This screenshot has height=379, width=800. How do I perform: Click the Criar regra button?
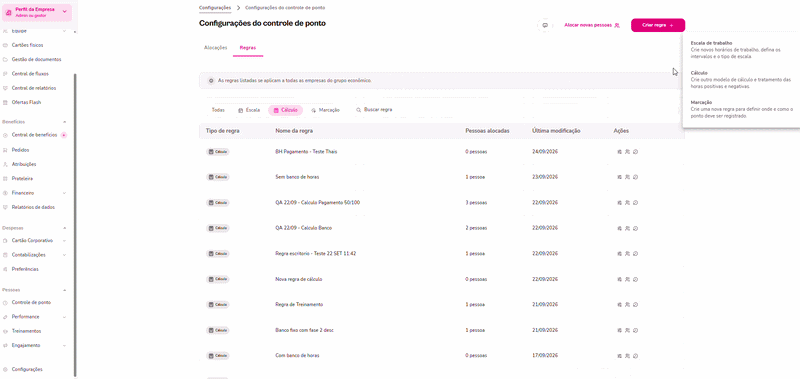pos(658,25)
